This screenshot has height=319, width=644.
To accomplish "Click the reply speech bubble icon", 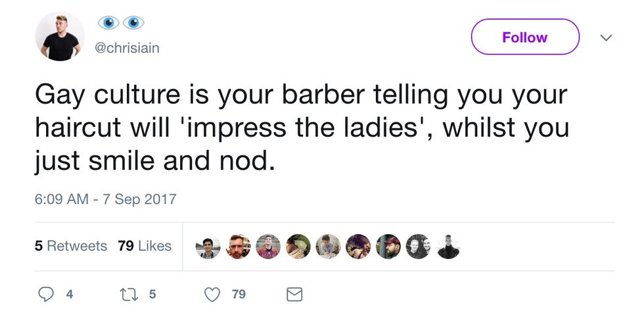I will click(x=44, y=294).
